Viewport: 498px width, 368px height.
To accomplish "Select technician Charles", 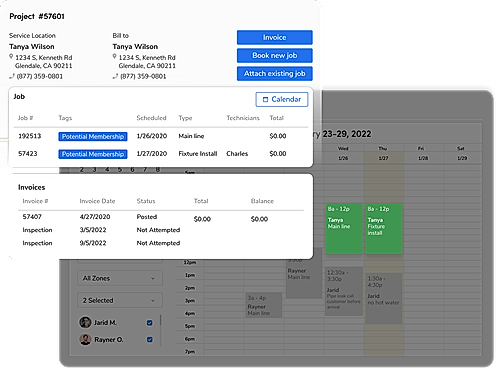I will click(x=237, y=154).
